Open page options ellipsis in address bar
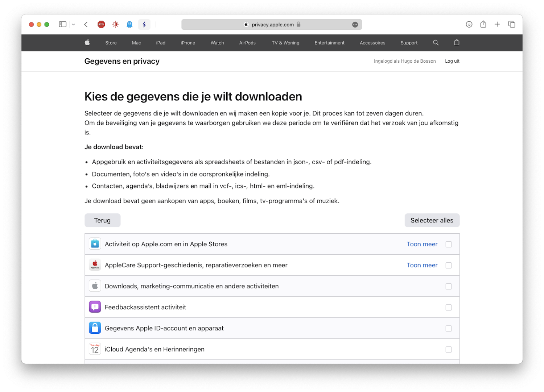544x392 pixels. (355, 25)
